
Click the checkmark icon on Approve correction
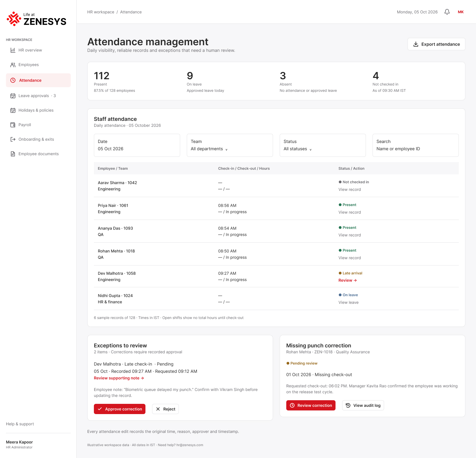[x=100, y=409]
